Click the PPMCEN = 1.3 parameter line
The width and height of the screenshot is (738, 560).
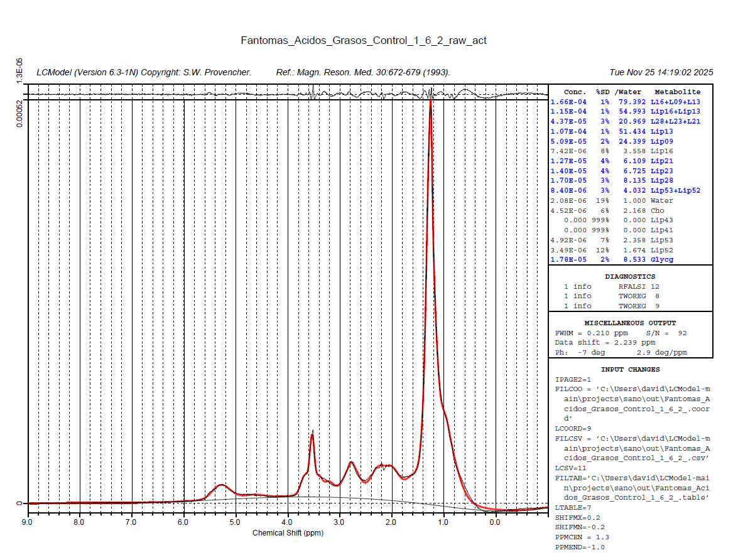[x=582, y=537]
